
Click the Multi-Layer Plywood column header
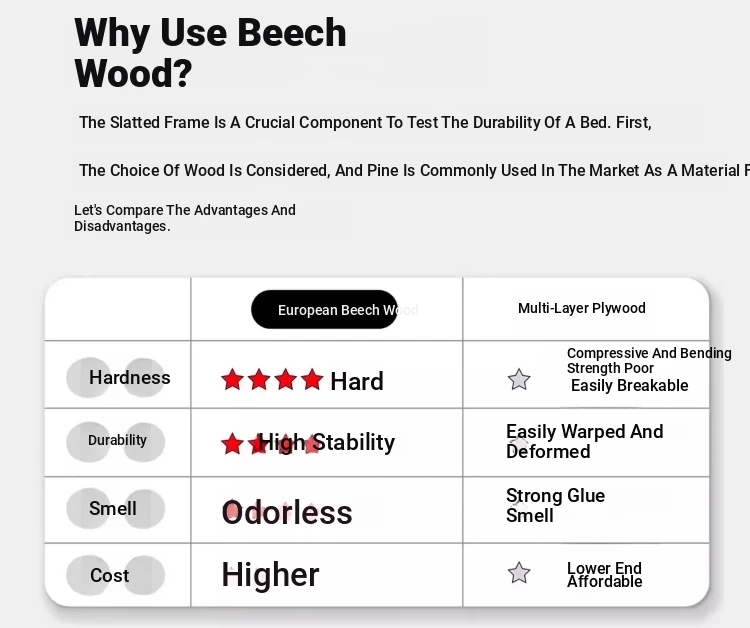582,308
